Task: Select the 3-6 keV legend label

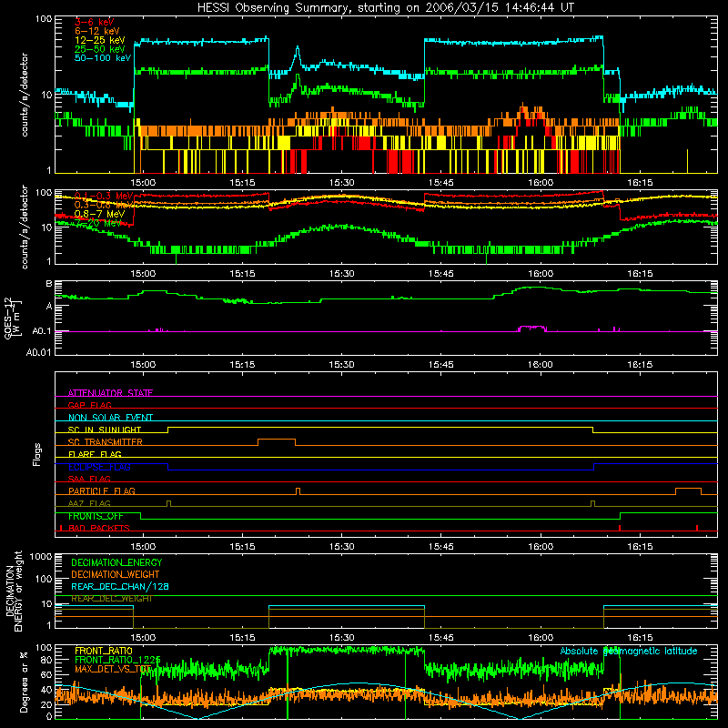Action: point(95,22)
